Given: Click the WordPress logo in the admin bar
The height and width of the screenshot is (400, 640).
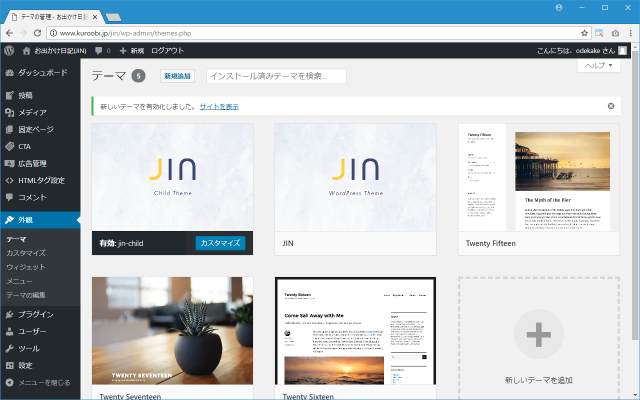Looking at the screenshot, I should tap(9, 51).
